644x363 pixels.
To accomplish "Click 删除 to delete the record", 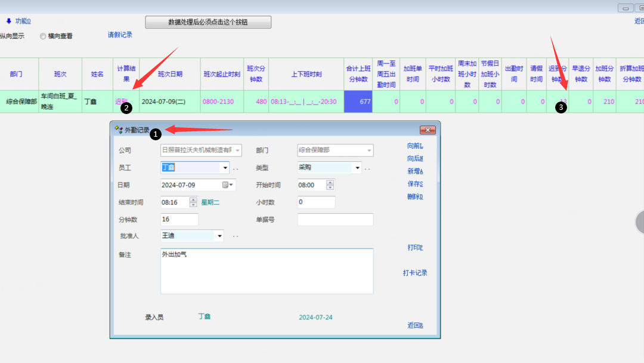I will coord(415,197).
